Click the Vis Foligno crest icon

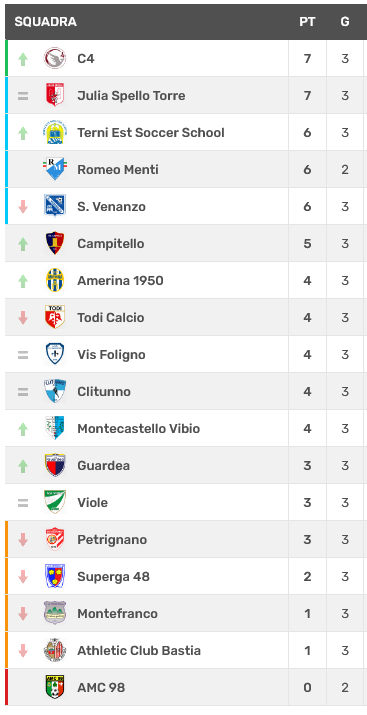click(55, 354)
